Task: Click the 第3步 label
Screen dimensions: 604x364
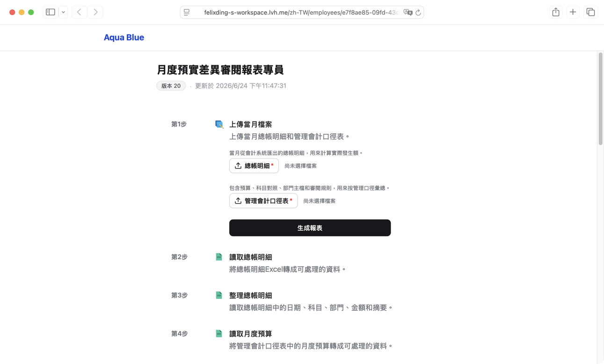Action: pyautogui.click(x=179, y=295)
